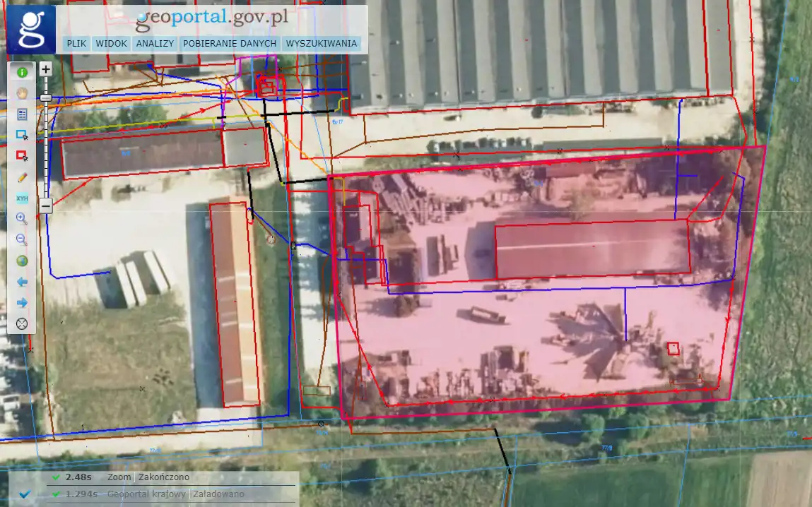Click the green info tool icon
Image resolution: width=812 pixels, height=507 pixels.
point(22,71)
